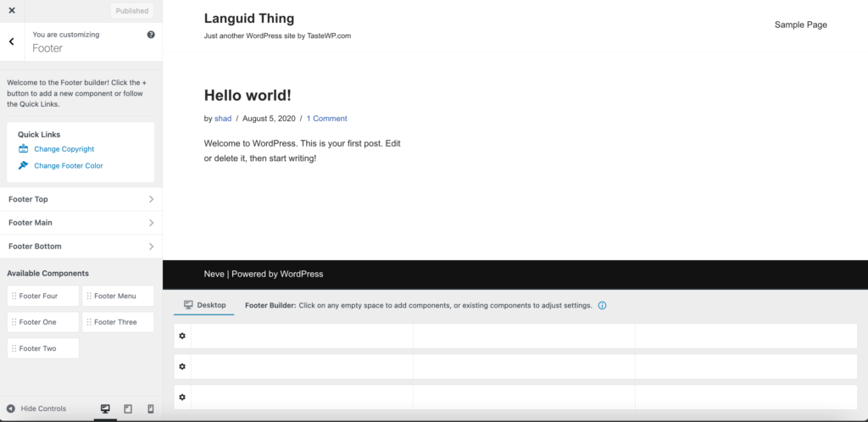
Task: Click the Quick Links heading
Action: click(x=39, y=135)
